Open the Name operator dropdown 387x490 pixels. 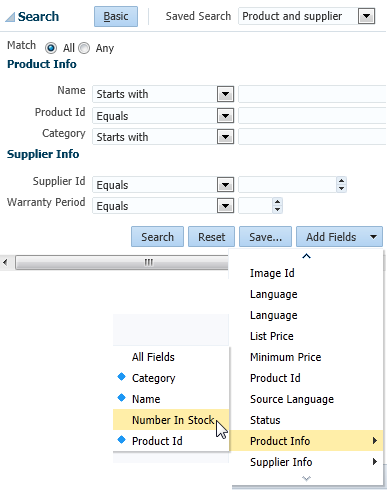(x=225, y=94)
